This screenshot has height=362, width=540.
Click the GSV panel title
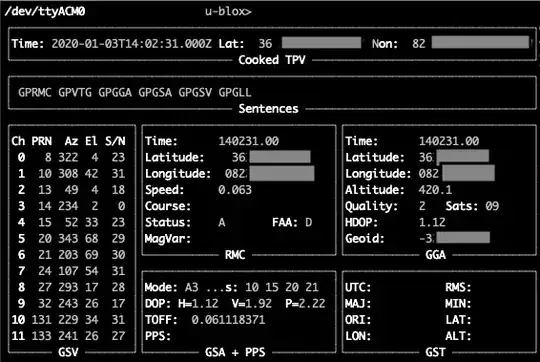(x=68, y=352)
